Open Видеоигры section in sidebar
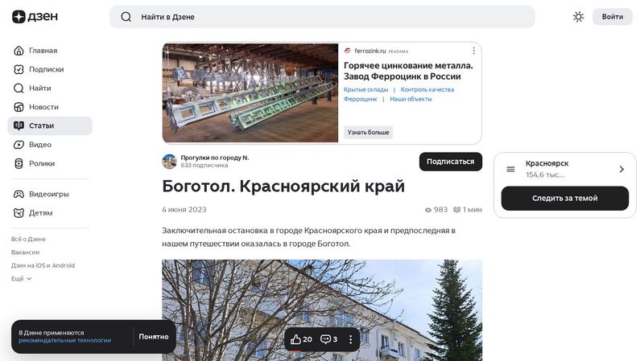 (50, 194)
